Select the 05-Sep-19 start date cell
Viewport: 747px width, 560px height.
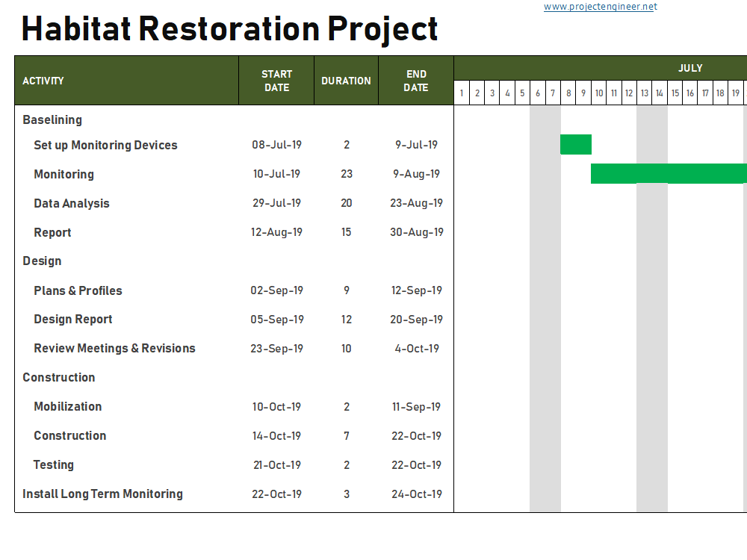point(277,319)
